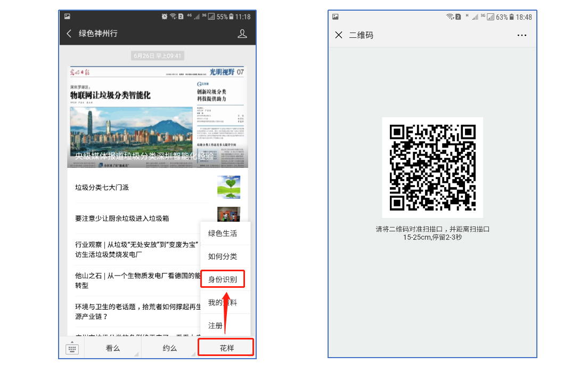588x372 pixels.
Task: Tap the 18:48 clock in right phone status bar
Action: coord(524,17)
